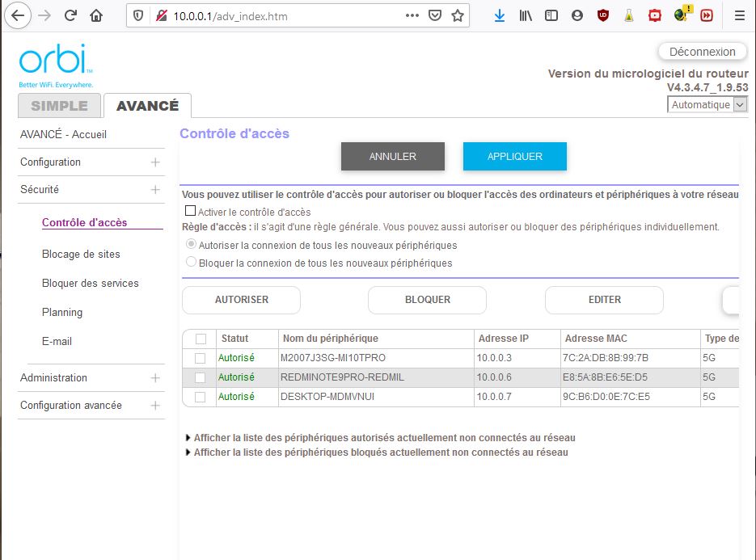Click the Déconnexion button

click(x=702, y=52)
